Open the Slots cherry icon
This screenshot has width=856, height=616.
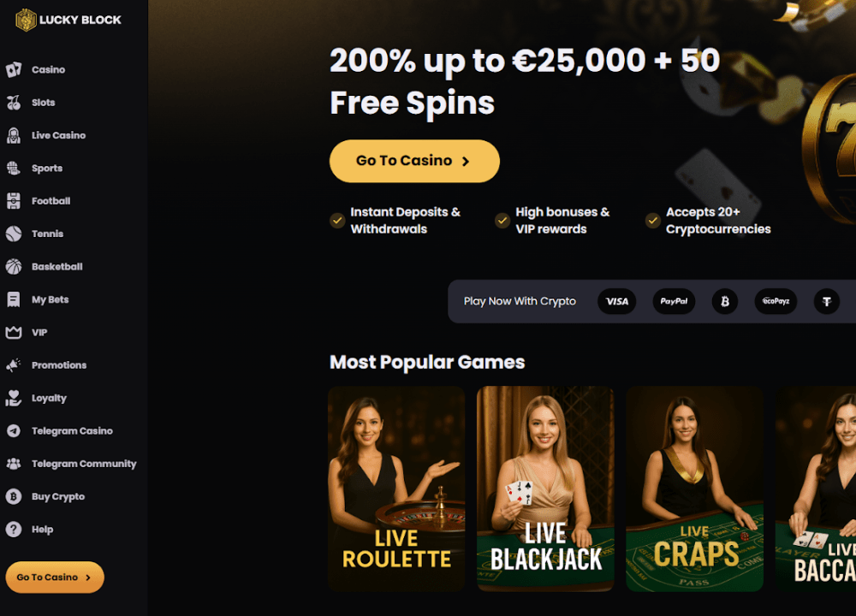point(14,103)
